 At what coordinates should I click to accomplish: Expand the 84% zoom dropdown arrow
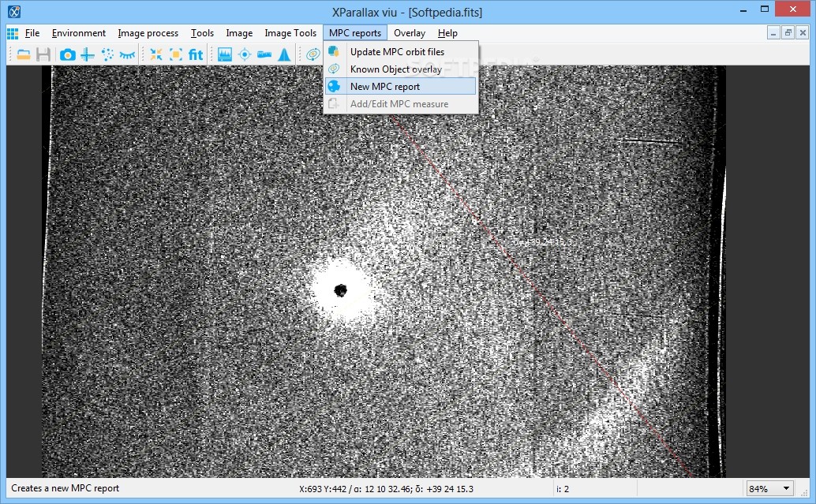pyautogui.click(x=786, y=488)
